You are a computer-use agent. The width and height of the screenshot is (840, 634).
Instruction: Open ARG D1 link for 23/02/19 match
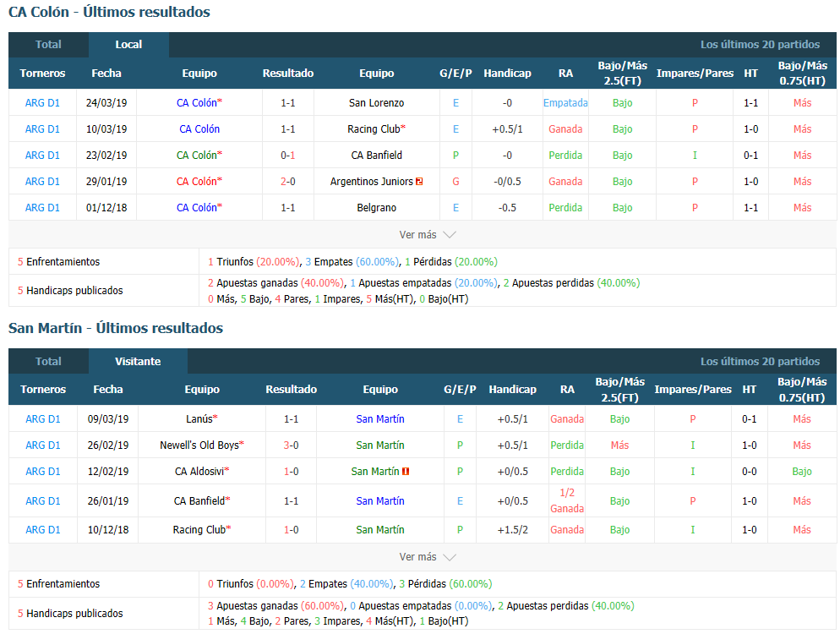[x=42, y=156]
